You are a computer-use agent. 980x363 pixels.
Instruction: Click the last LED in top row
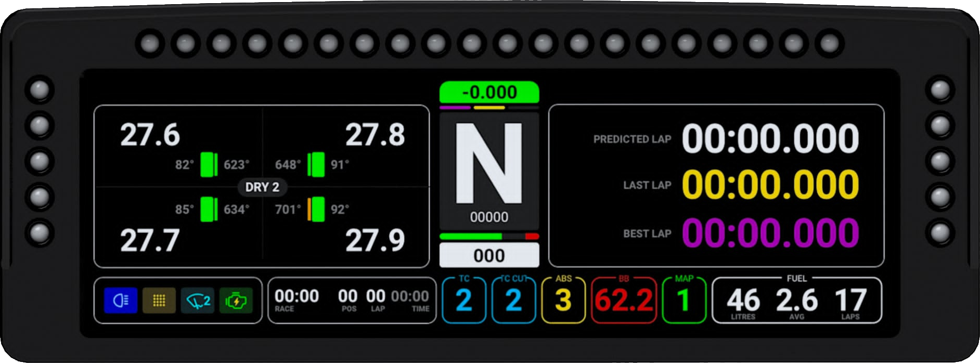point(829,43)
